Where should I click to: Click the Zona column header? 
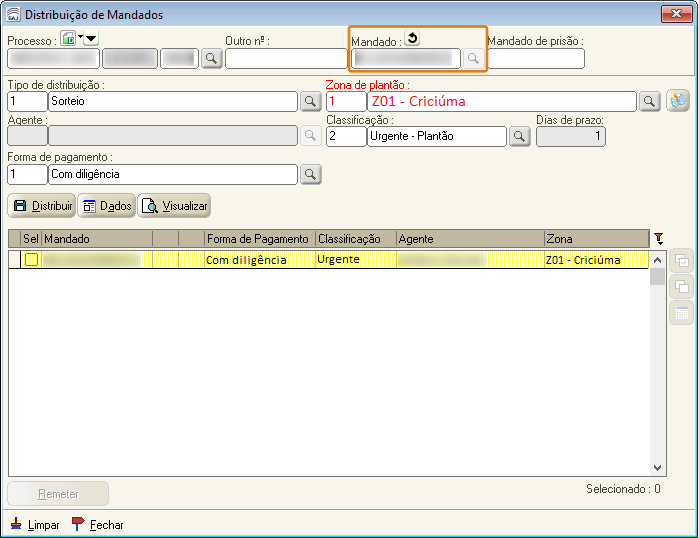[x=596, y=239]
